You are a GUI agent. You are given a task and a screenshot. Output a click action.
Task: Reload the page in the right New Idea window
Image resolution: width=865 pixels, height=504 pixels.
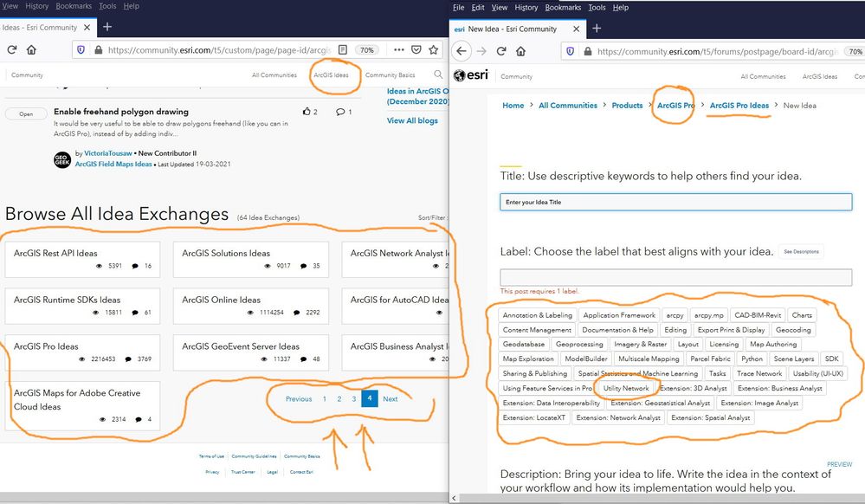point(501,51)
